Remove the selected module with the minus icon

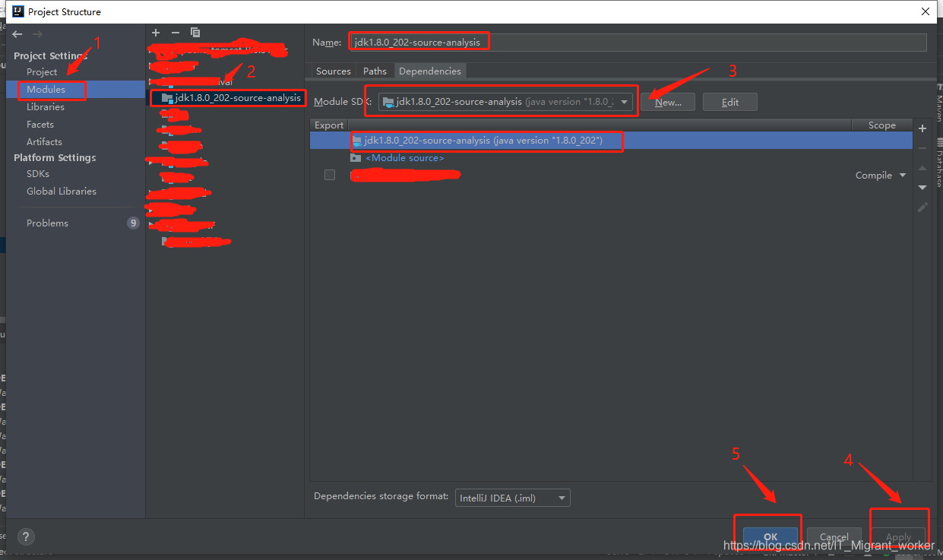tap(176, 33)
